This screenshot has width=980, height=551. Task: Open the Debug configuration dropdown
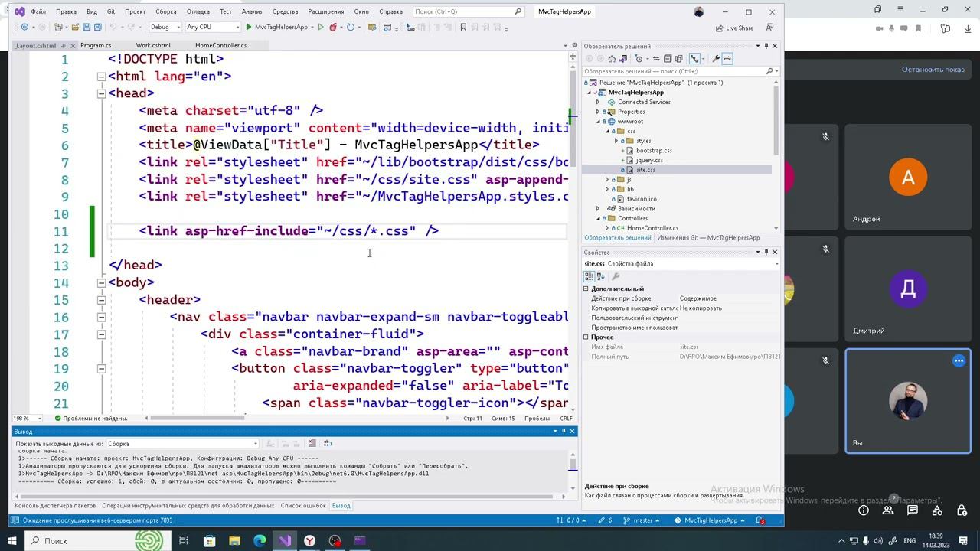click(164, 28)
